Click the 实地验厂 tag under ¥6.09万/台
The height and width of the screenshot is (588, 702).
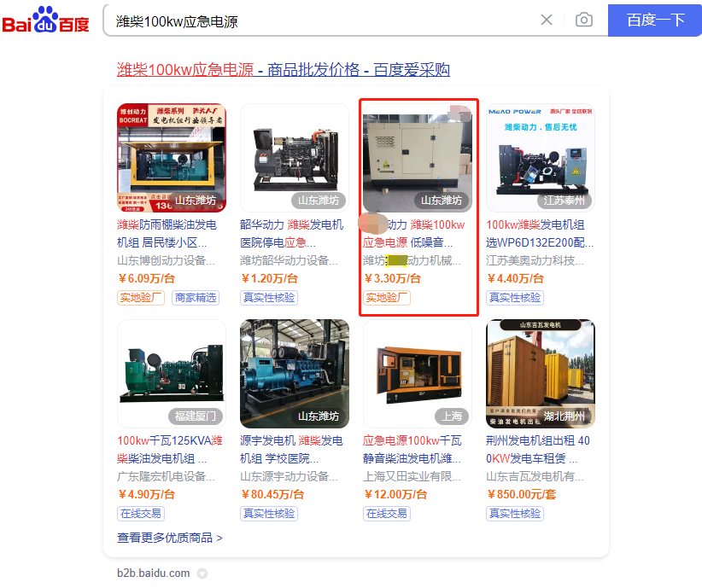coord(141,298)
